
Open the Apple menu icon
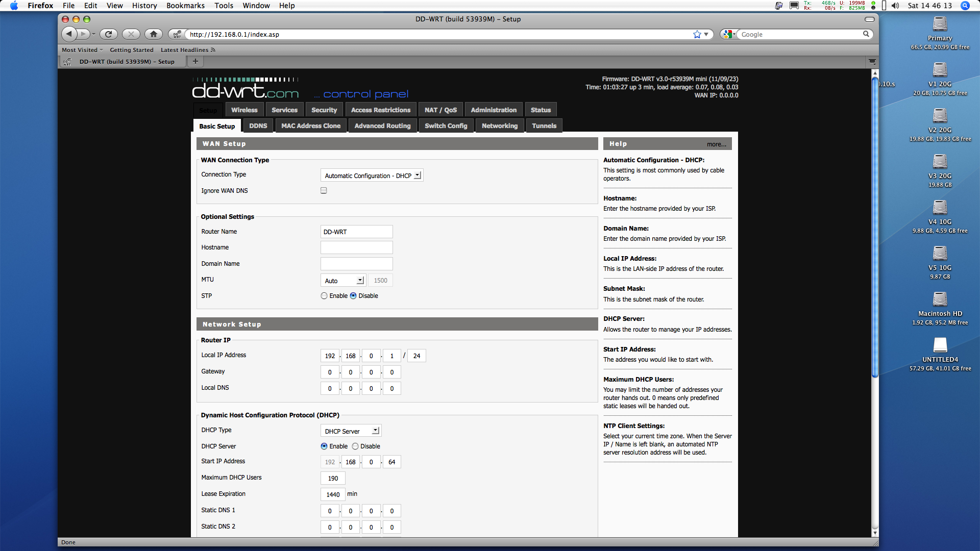[14, 6]
